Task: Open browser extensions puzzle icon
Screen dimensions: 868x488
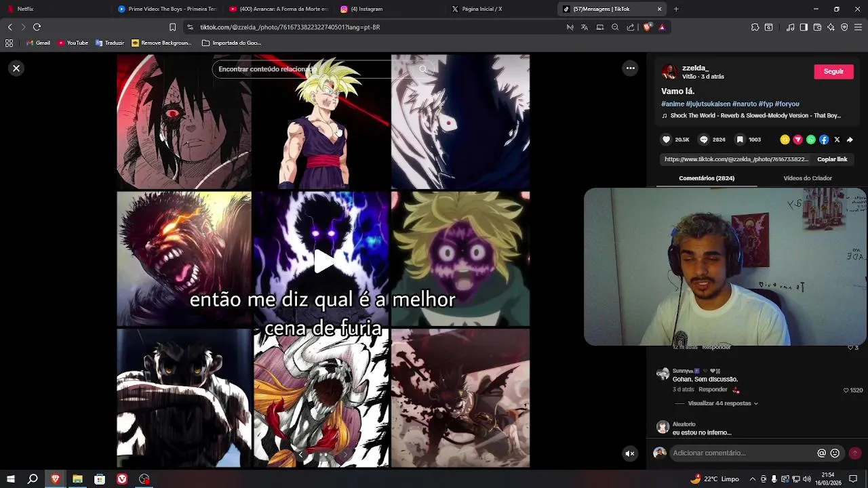Action: pos(755,27)
